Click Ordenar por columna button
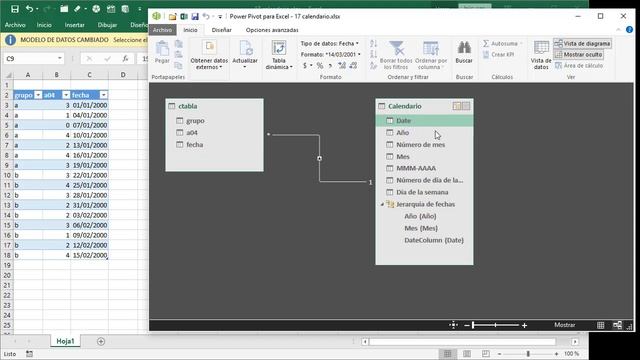Viewport: 640px width, 360px height. [x=431, y=55]
